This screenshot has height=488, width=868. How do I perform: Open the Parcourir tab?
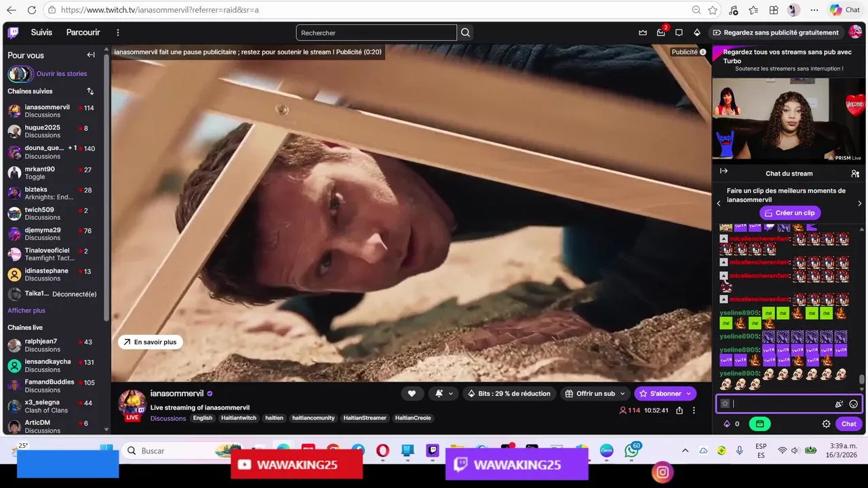tap(83, 33)
